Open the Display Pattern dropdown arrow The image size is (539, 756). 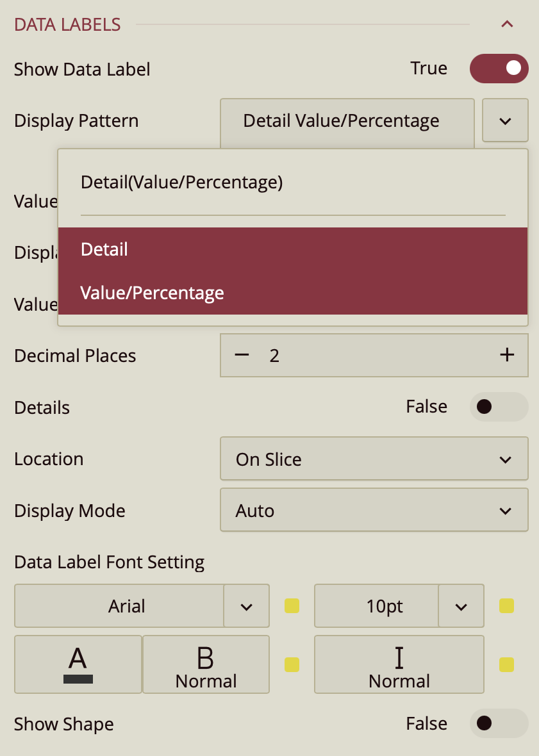point(505,120)
